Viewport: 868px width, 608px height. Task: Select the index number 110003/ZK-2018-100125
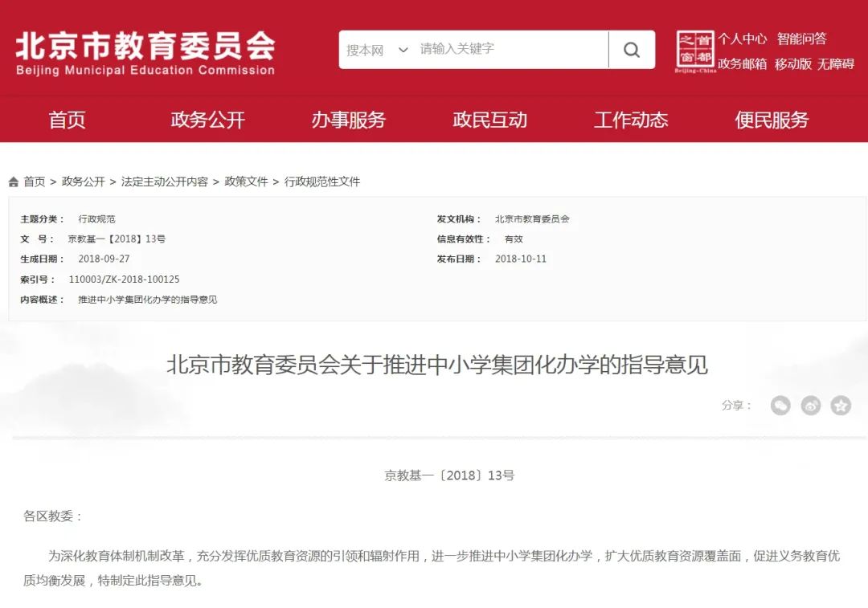pyautogui.click(x=124, y=280)
